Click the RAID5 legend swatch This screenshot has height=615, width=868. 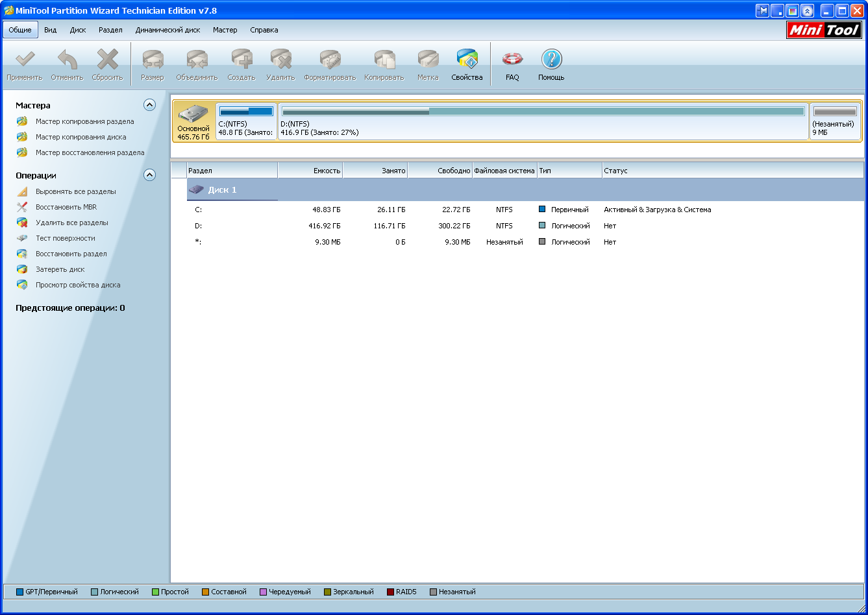click(390, 592)
